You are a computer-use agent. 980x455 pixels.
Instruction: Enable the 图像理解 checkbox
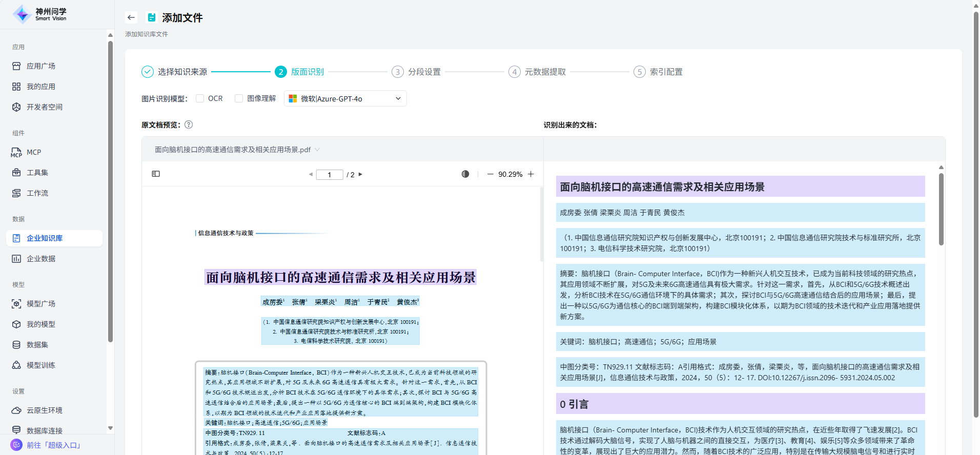coord(239,98)
